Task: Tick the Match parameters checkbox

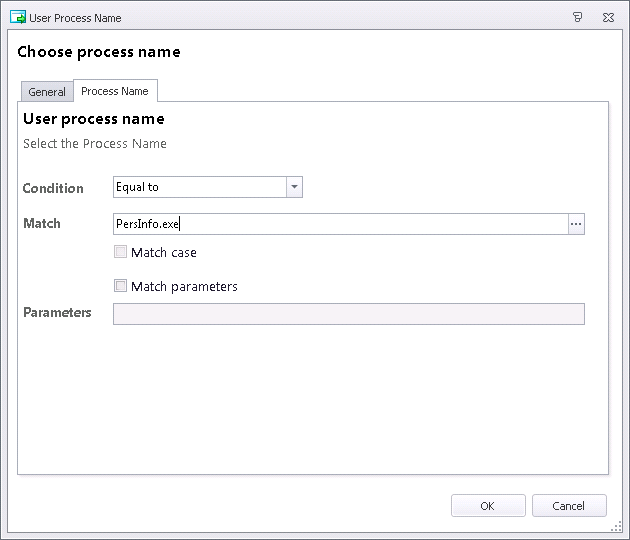Action: 120,286
